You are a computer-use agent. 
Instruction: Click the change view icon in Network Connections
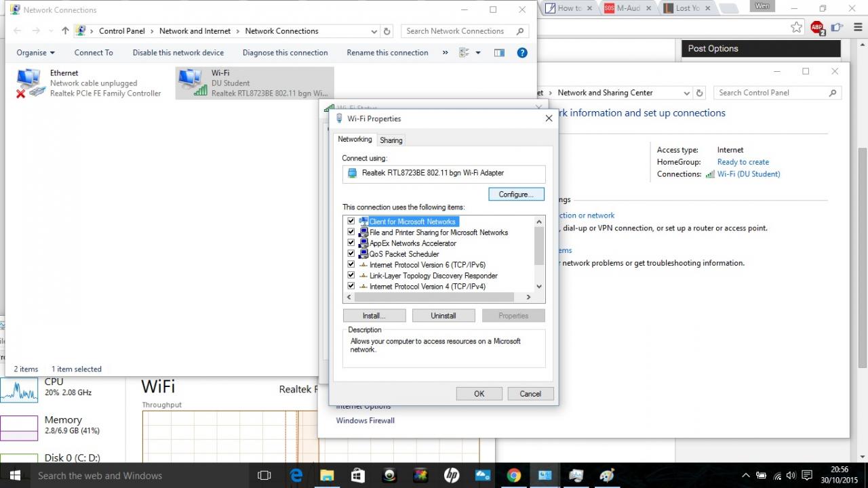[465, 52]
